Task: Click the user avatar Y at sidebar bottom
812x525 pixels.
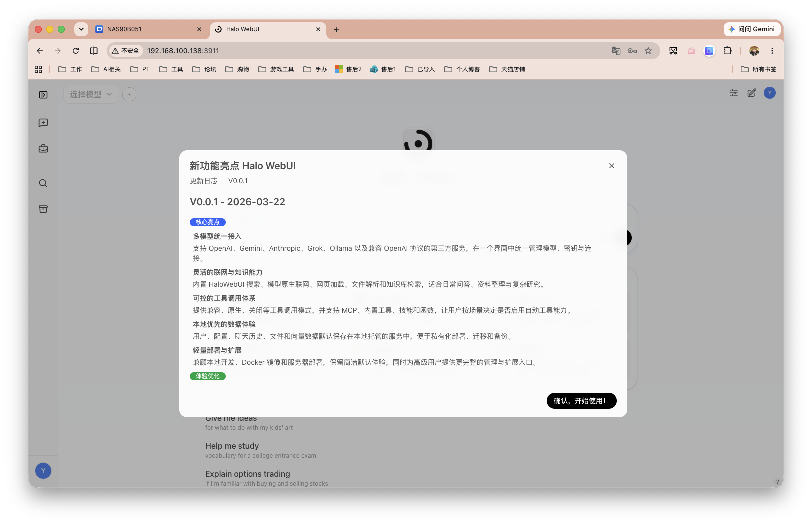Action: point(43,471)
